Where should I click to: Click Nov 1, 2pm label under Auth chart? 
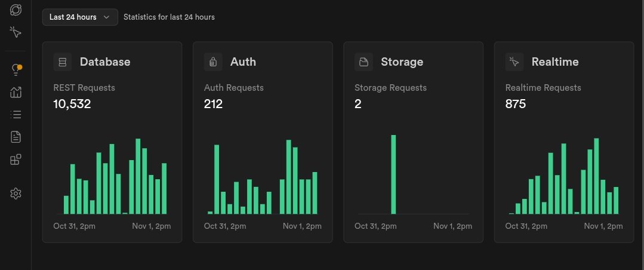click(302, 226)
